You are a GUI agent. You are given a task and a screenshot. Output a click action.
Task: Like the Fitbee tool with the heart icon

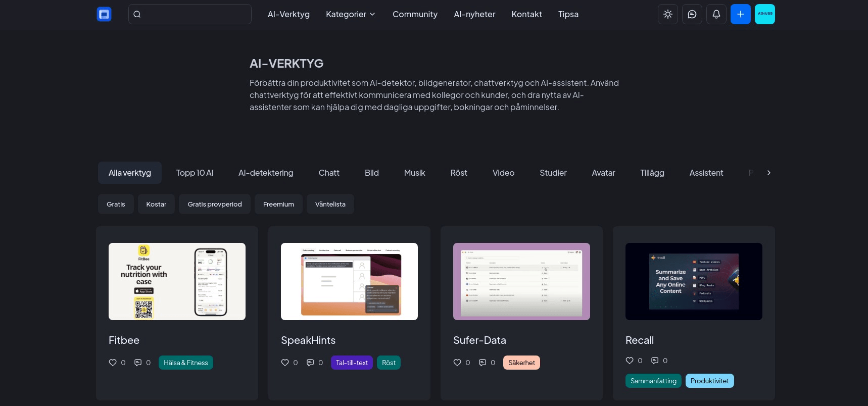point(113,363)
